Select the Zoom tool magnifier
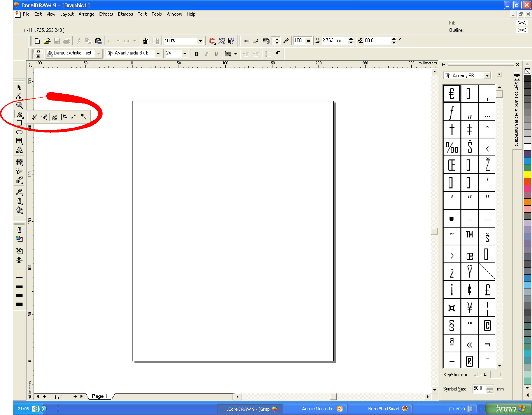This screenshot has height=415, width=532. pyautogui.click(x=19, y=105)
